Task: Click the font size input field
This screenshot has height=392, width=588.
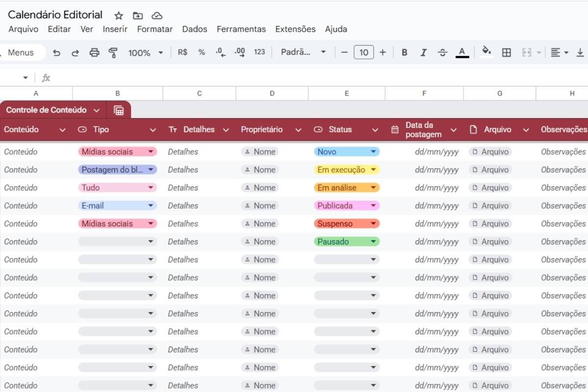Action: pos(364,52)
